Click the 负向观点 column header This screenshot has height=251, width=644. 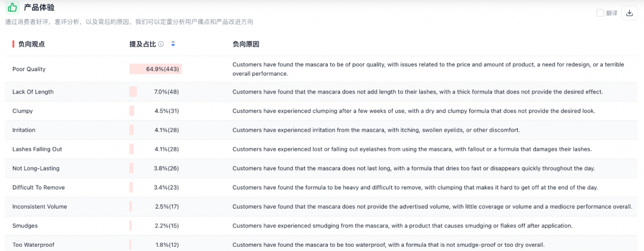click(31, 44)
